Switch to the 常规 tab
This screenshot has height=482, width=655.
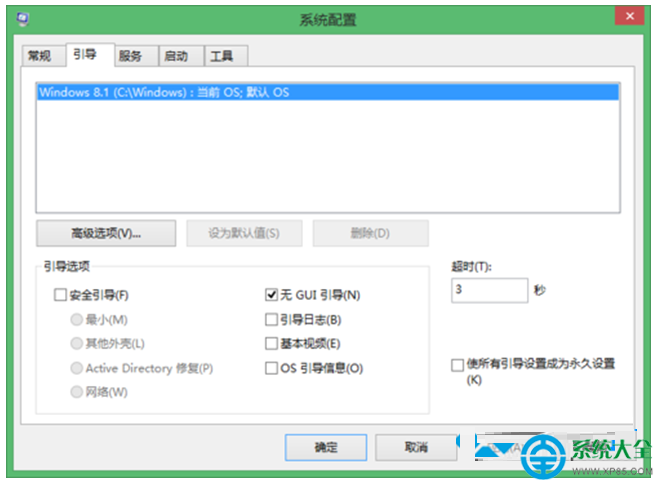coord(43,56)
